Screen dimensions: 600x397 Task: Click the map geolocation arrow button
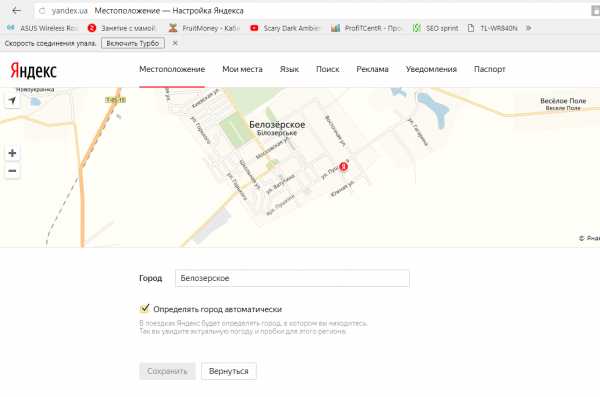point(12,100)
